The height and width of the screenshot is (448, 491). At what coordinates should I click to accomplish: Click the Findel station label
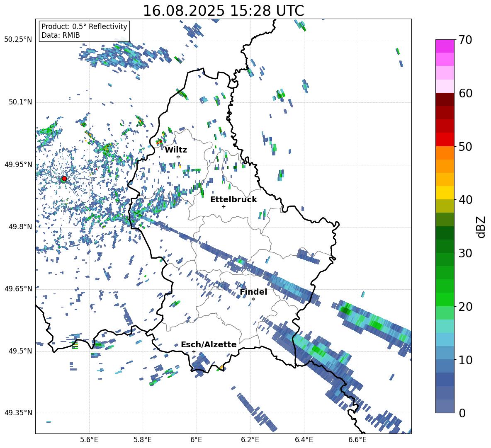253,292
